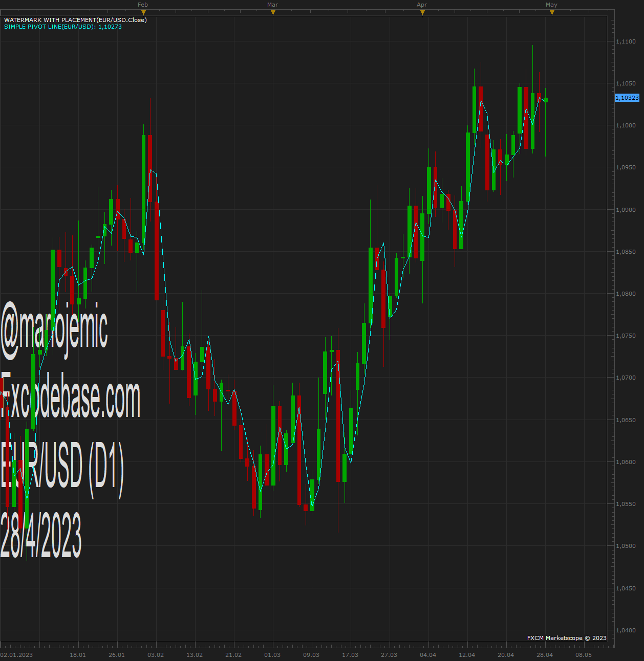The width and height of the screenshot is (644, 661).
Task: Click the Mar month marker triangle
Action: point(273,12)
